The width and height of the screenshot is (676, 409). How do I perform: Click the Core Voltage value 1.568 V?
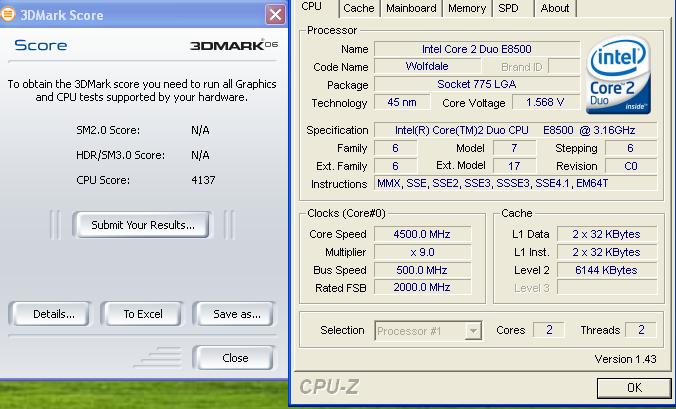546,102
